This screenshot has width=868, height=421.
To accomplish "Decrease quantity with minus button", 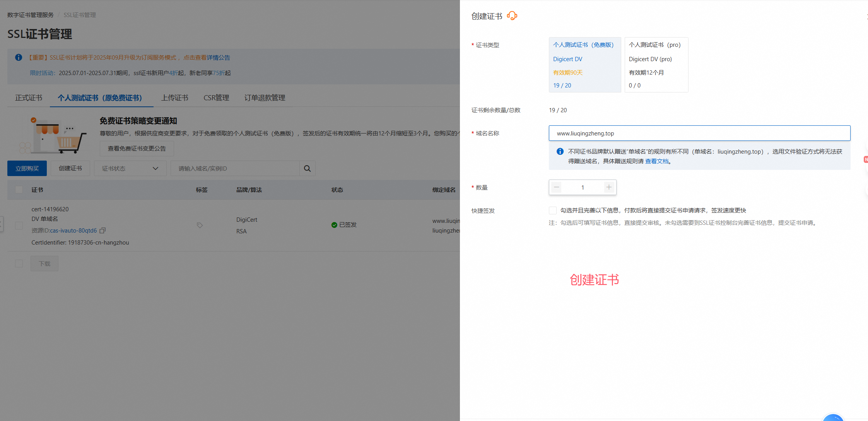I will tap(556, 187).
